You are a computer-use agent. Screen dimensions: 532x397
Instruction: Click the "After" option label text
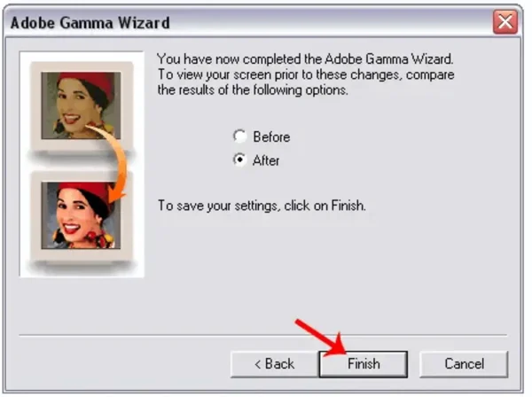[x=266, y=160]
